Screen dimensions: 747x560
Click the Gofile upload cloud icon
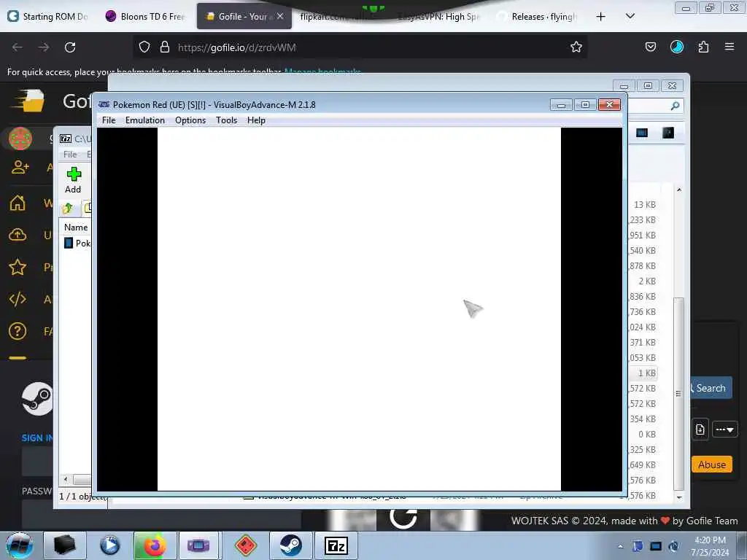pos(18,235)
